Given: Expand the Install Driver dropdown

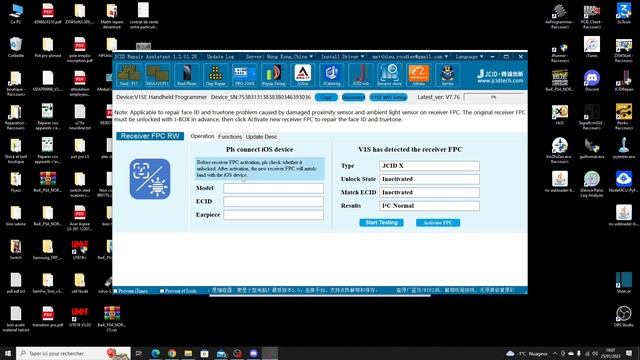Looking at the screenshot, I should (342, 57).
